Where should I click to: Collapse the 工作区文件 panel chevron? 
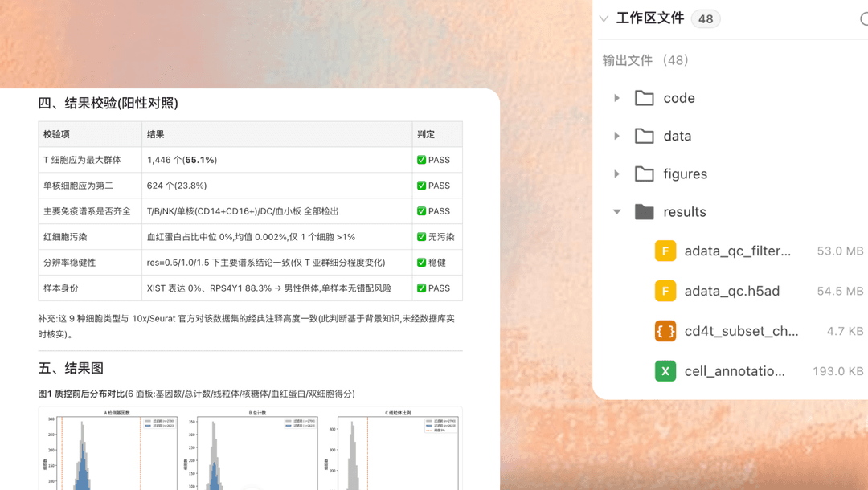tap(604, 18)
